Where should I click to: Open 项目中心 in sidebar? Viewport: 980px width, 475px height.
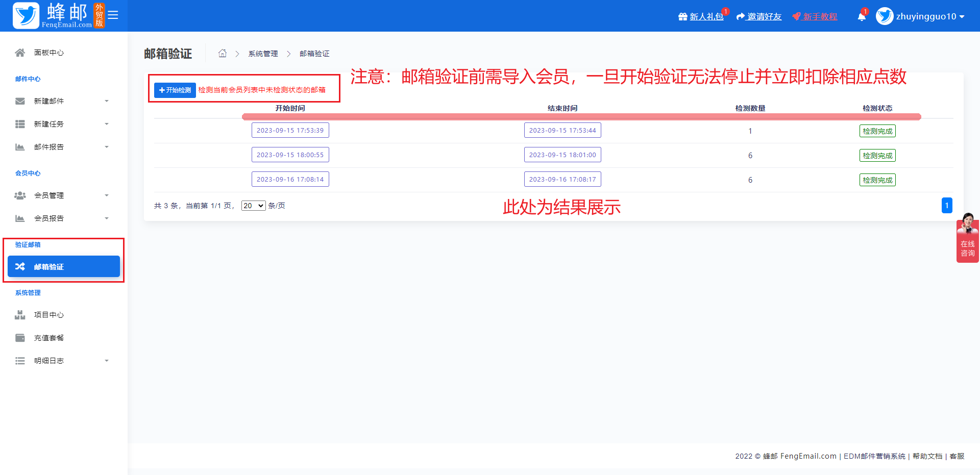49,315
